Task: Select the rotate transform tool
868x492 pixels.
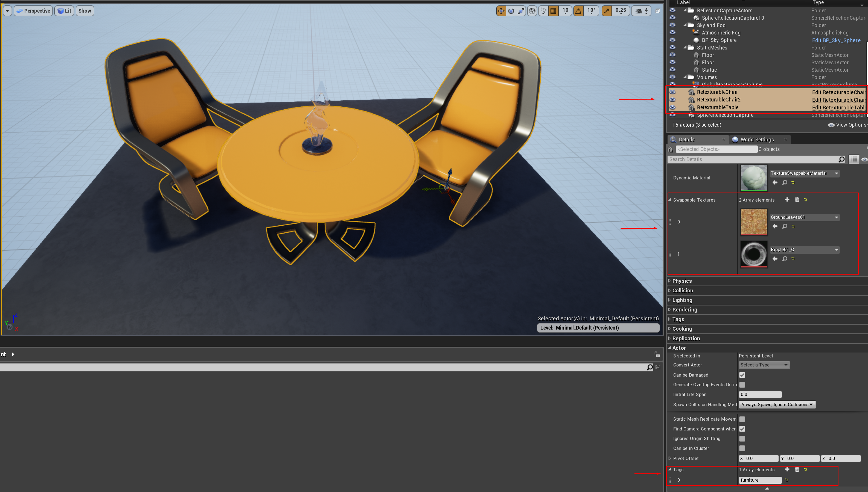Action: [x=511, y=11]
